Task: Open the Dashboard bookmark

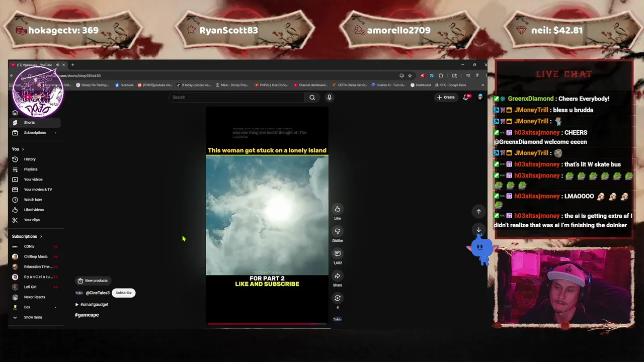Action: click(420, 85)
